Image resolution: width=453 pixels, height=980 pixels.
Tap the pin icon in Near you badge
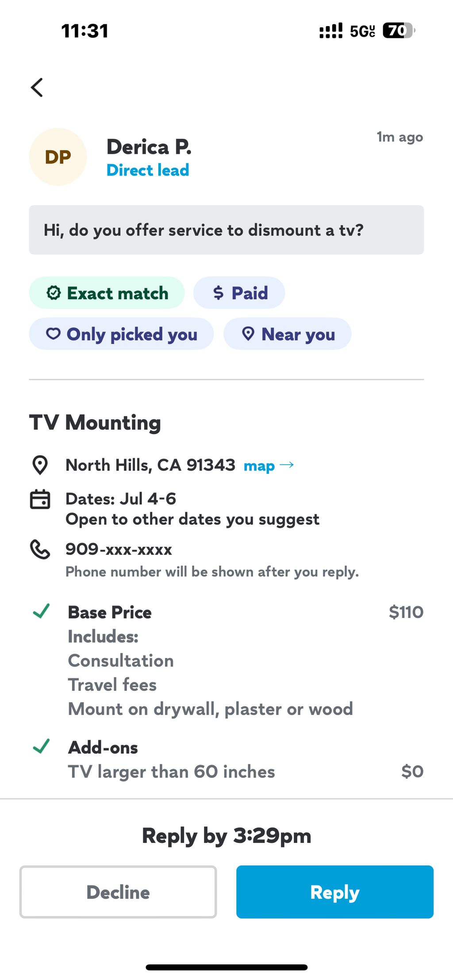pyautogui.click(x=248, y=334)
